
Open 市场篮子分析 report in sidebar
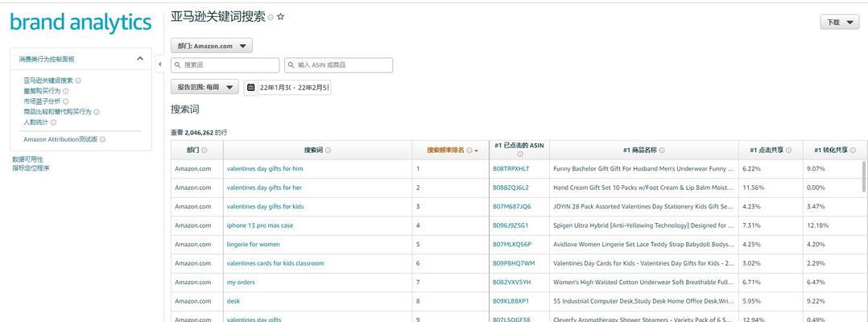pyautogui.click(x=42, y=101)
